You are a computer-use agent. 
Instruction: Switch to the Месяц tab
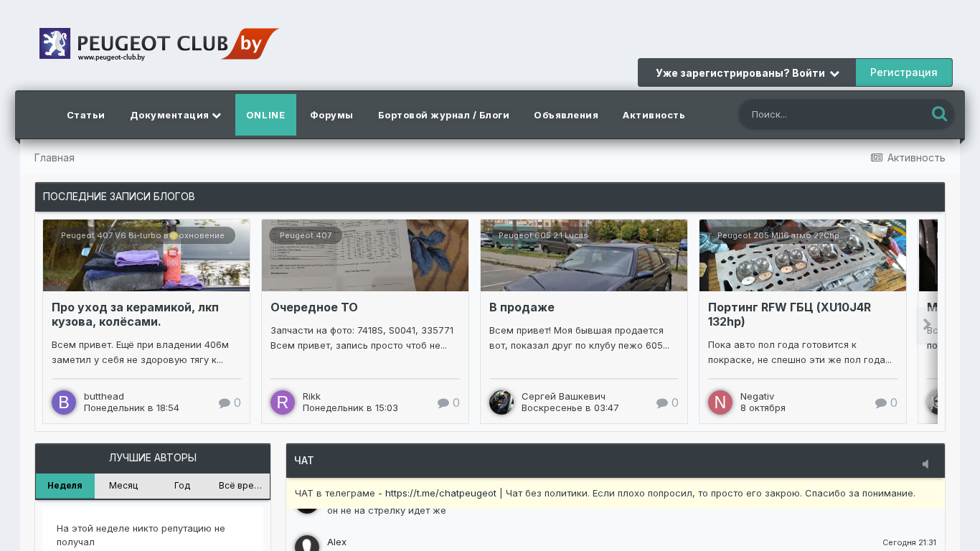[x=123, y=486]
